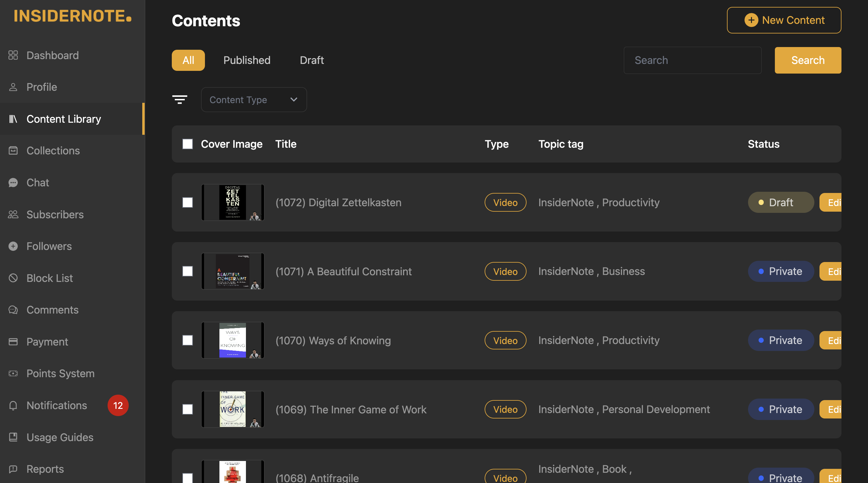868x483 pixels.
Task: Open Dashboard from the sidebar
Action: (72, 55)
